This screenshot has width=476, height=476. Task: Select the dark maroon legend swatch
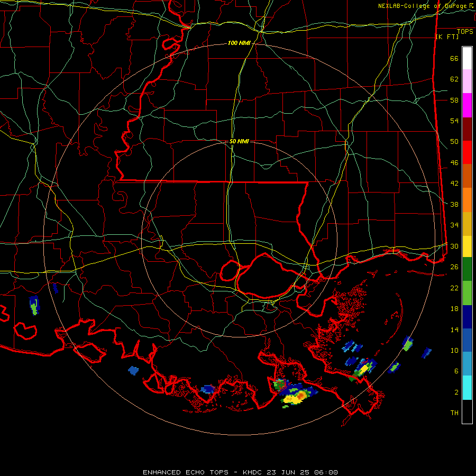point(467,129)
